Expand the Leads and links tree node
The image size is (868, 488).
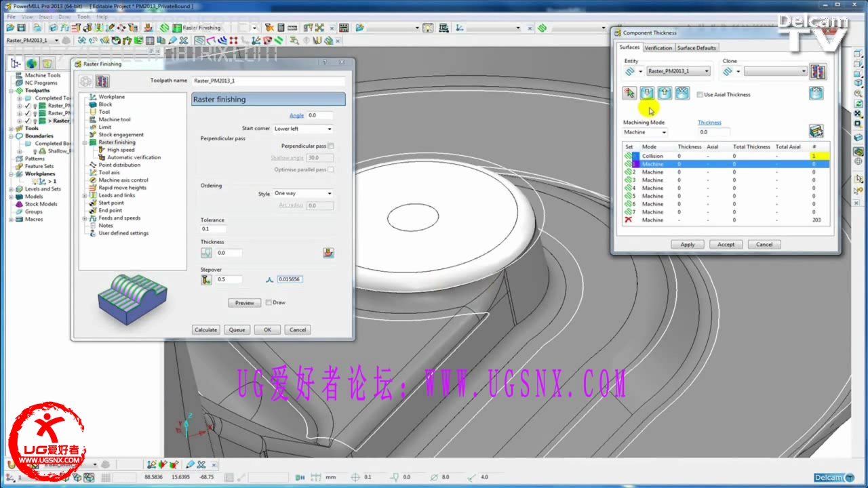pyautogui.click(x=85, y=195)
